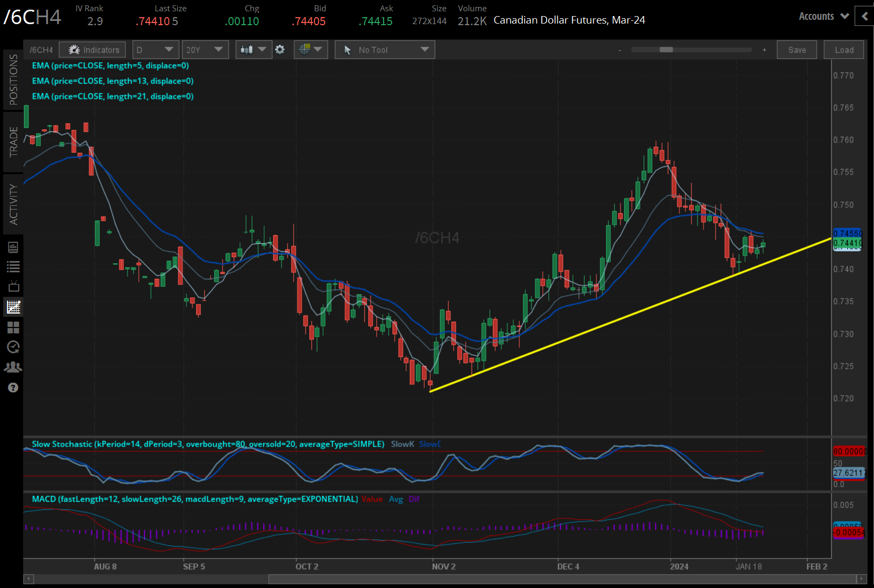The image size is (874, 588).
Task: Open the list view icon in sidebar
Action: (13, 266)
